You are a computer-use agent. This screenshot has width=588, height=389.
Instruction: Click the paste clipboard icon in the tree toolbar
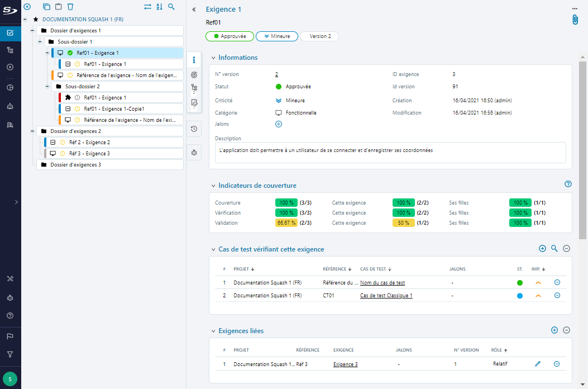(58, 7)
